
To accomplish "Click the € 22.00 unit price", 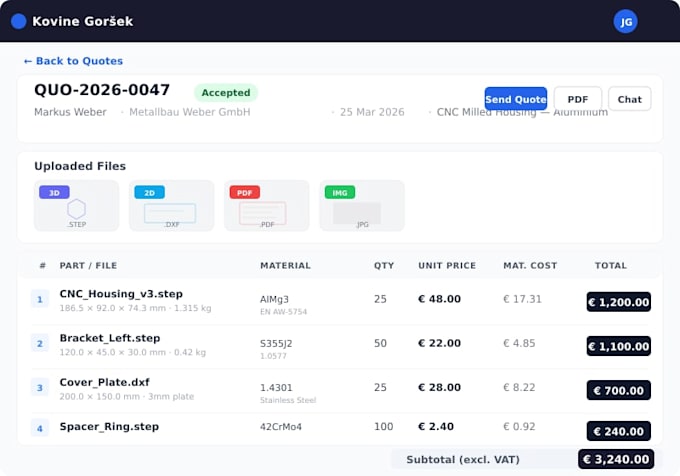I will (x=439, y=343).
